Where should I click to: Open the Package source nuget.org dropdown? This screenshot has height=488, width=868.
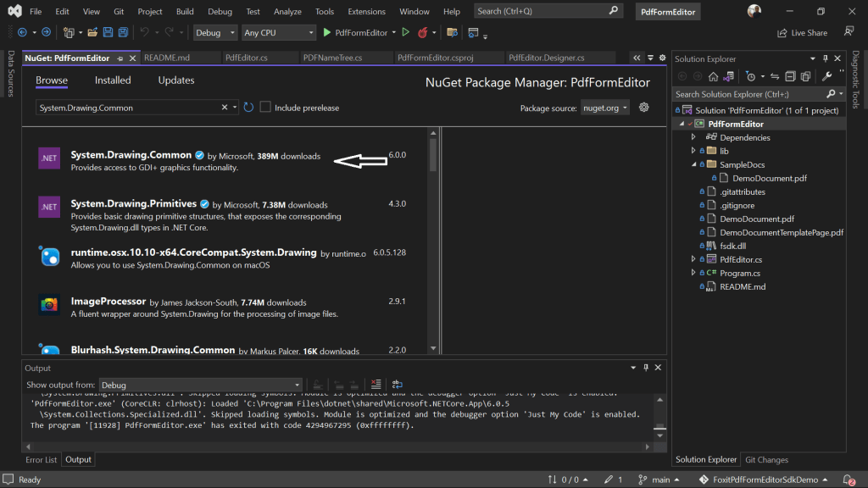(604, 108)
